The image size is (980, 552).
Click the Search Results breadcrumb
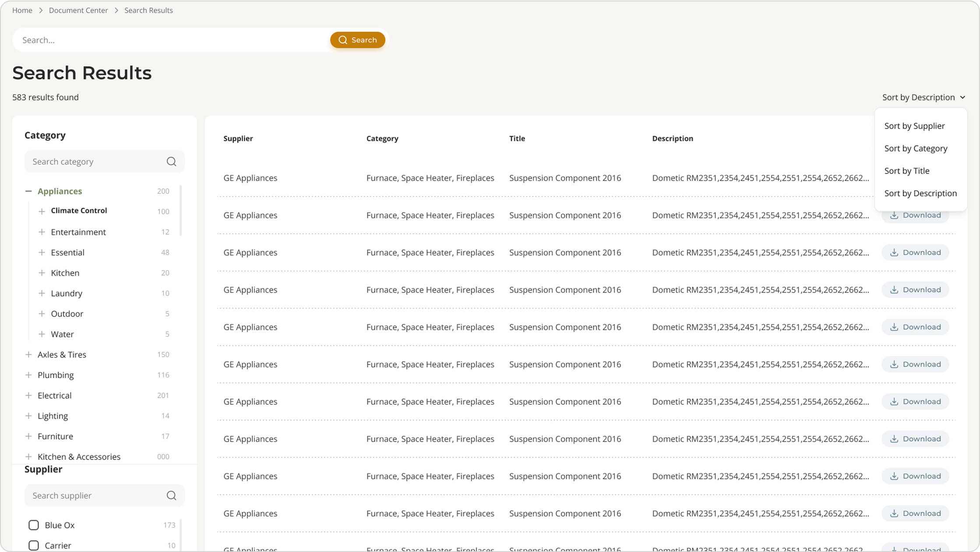click(148, 10)
